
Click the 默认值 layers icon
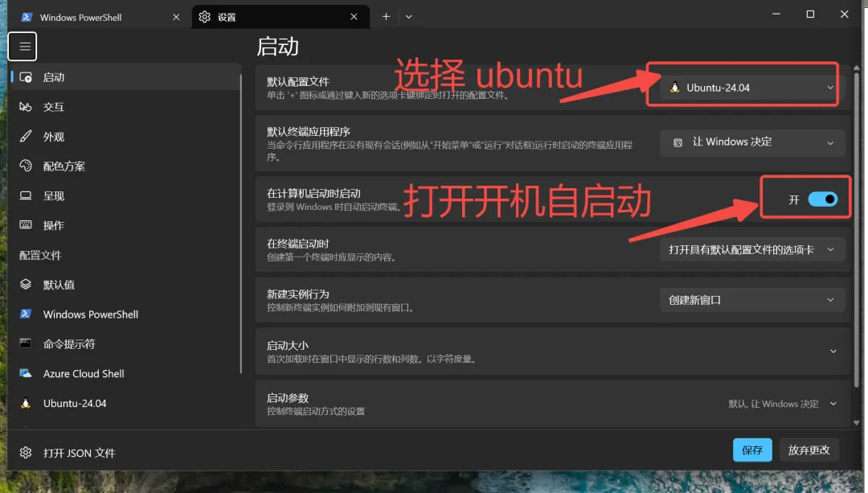click(26, 284)
